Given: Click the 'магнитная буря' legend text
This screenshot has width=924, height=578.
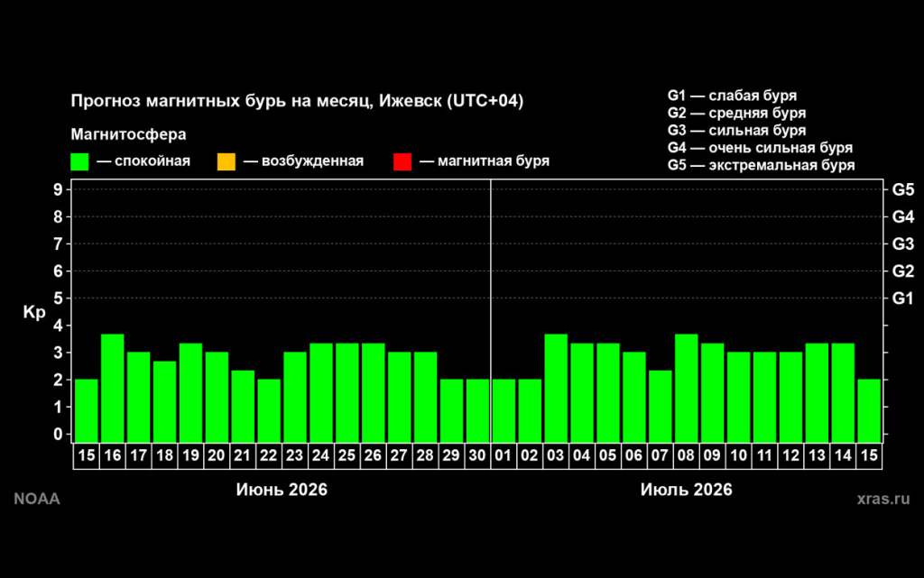Looking at the screenshot, I should coord(494,161).
